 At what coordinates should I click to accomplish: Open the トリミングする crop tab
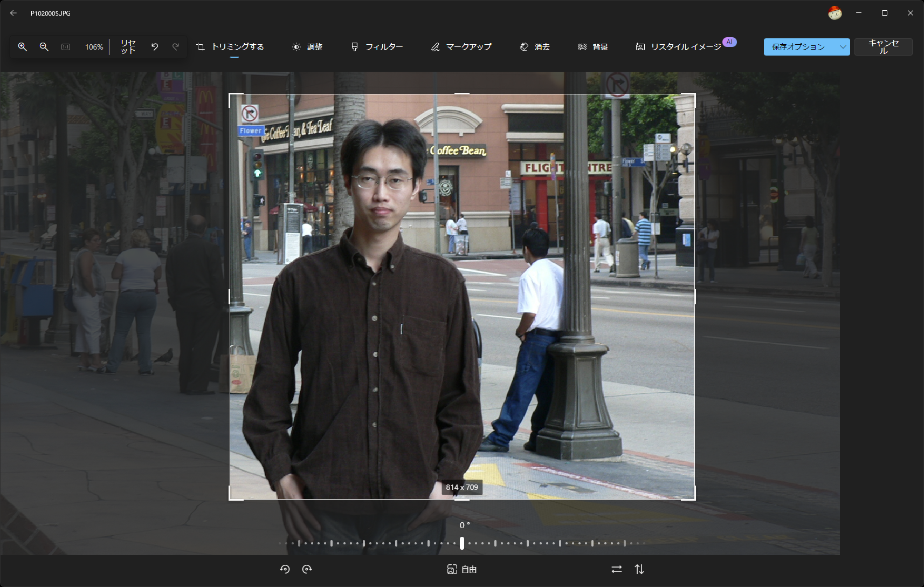point(230,47)
